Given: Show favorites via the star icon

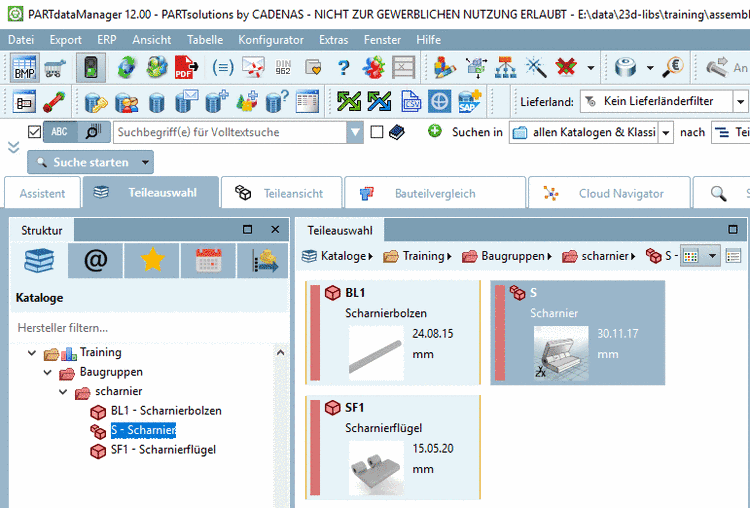Looking at the screenshot, I should pos(152,261).
